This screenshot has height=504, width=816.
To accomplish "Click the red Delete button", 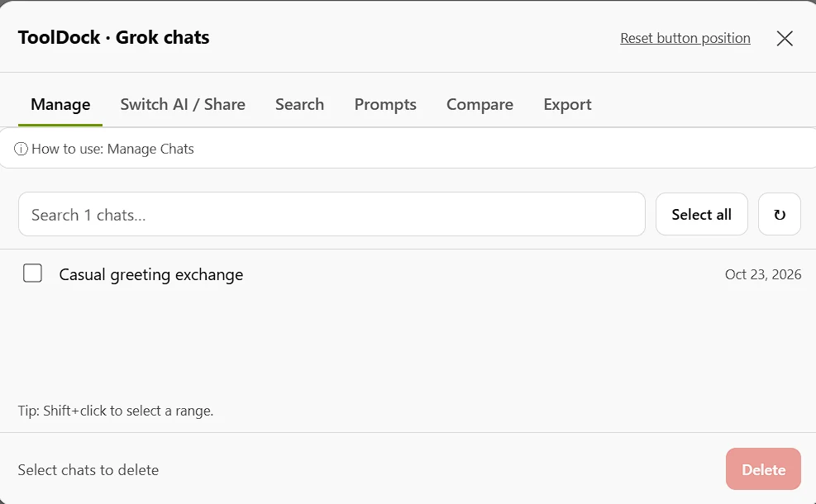I will tap(763, 469).
